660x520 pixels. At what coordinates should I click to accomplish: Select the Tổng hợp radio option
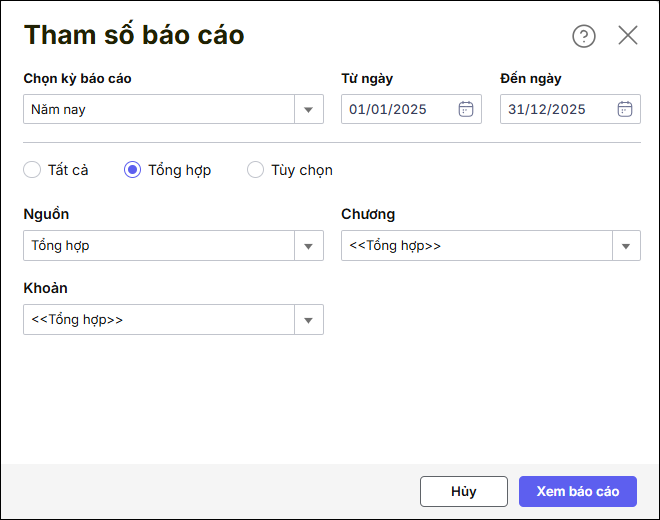pos(132,170)
